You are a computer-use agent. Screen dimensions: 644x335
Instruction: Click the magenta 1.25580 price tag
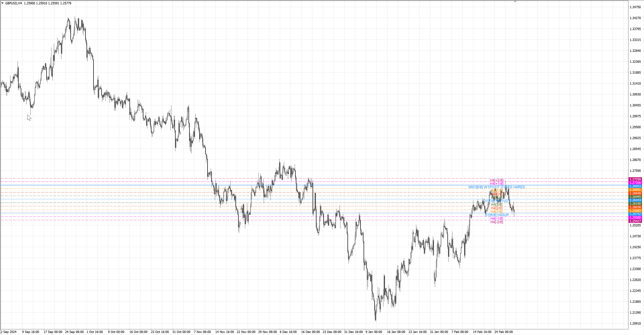coord(635,218)
